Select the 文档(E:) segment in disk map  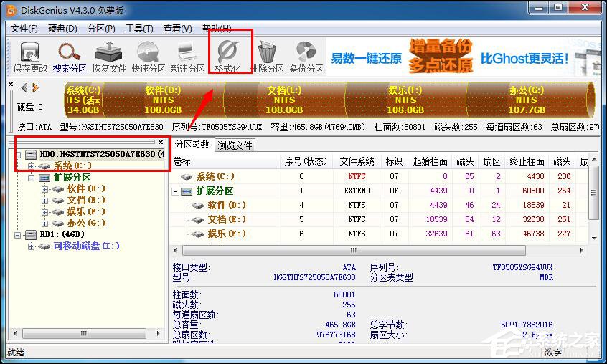[x=285, y=100]
